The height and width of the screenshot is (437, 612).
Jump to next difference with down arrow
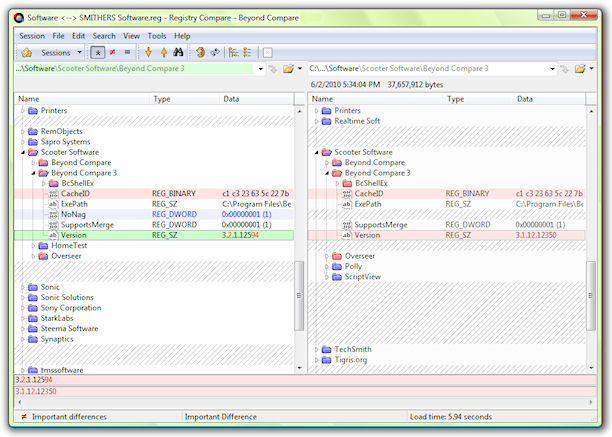tap(148, 52)
